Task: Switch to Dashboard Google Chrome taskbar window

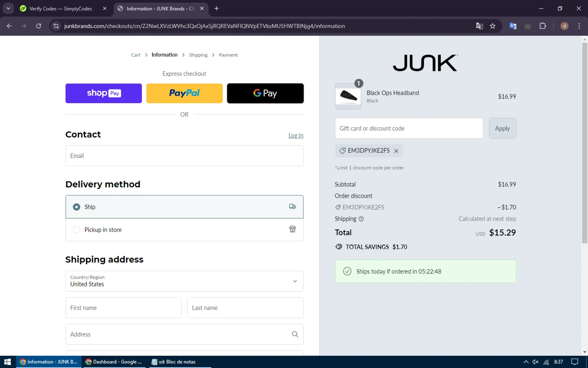Action: (114, 362)
